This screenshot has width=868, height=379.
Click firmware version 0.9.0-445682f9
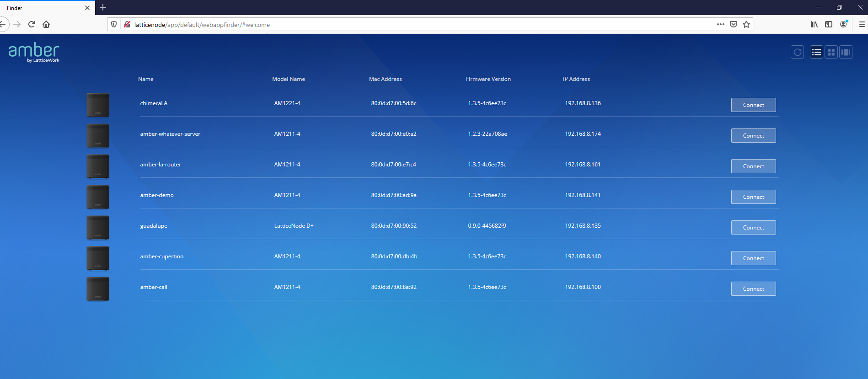(487, 226)
